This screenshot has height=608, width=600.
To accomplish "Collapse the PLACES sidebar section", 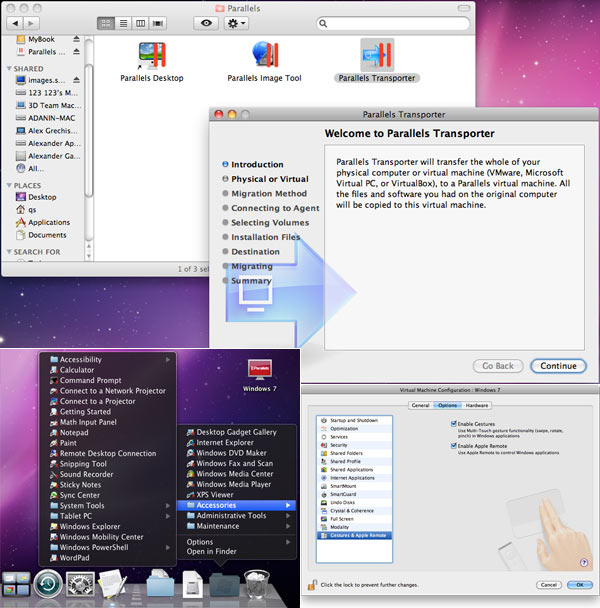I will click(x=9, y=185).
